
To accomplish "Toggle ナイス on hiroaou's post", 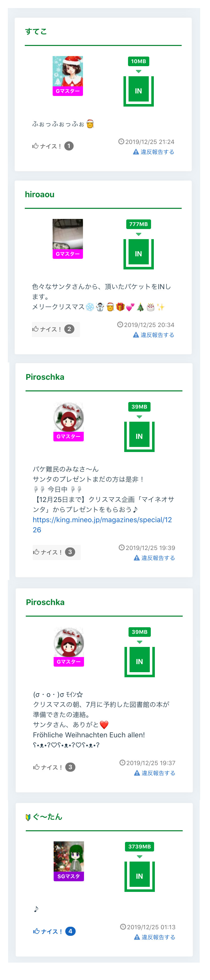I will [56, 330].
